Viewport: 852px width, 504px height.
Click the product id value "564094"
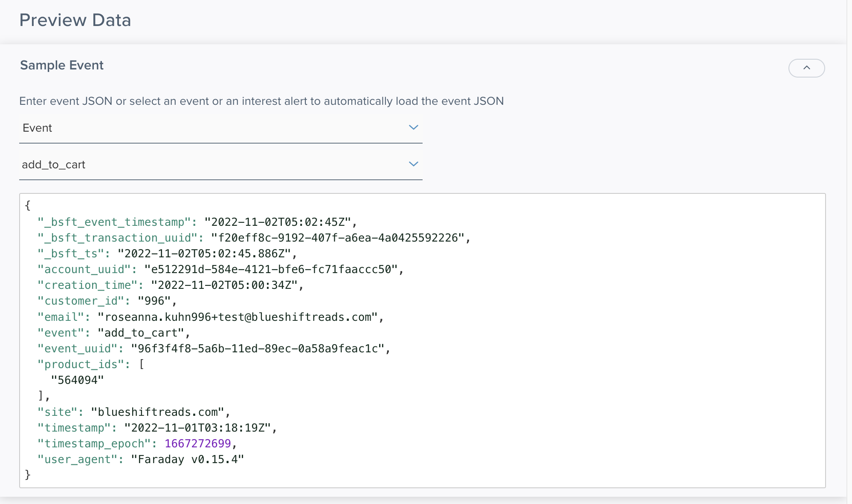pyautogui.click(x=77, y=380)
